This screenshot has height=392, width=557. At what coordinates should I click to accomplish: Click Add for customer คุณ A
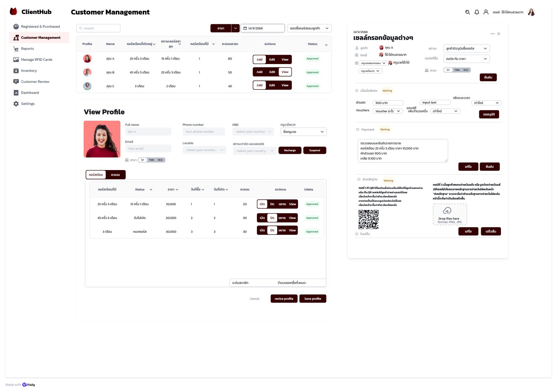coord(260,59)
